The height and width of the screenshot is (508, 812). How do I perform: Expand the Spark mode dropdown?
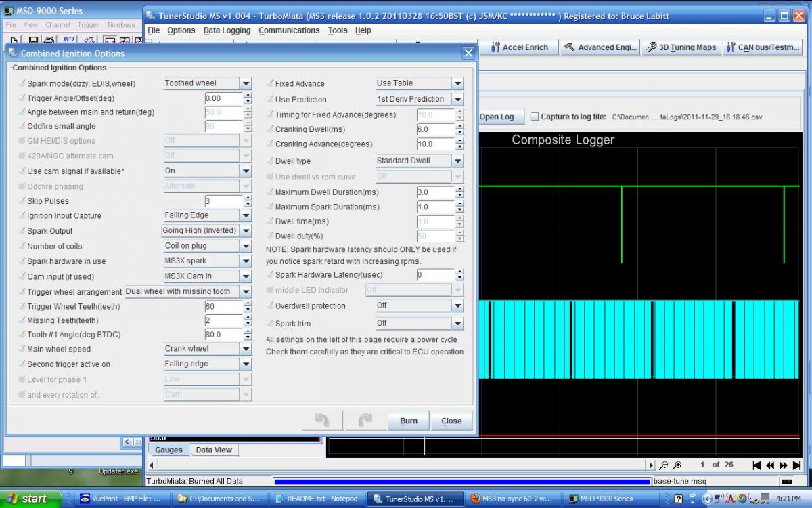(x=246, y=83)
